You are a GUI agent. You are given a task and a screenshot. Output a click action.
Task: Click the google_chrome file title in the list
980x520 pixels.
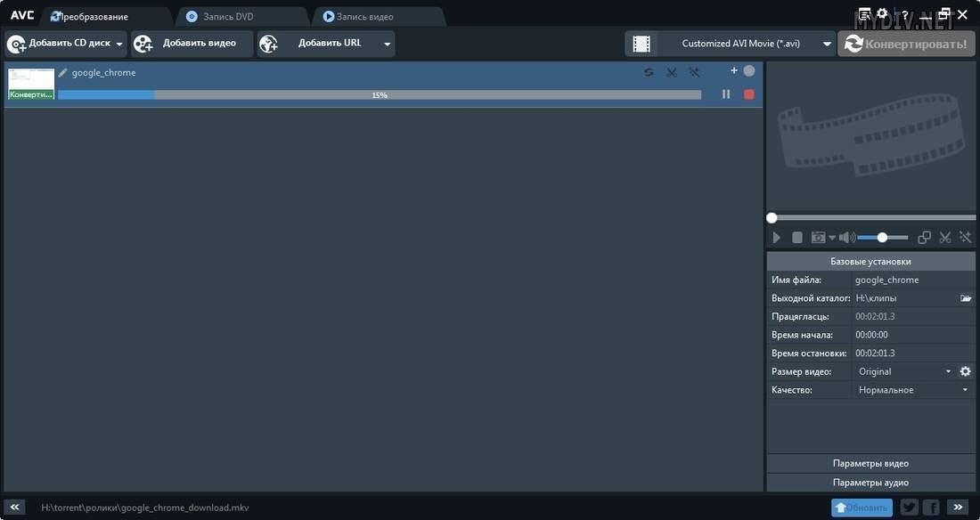click(103, 72)
